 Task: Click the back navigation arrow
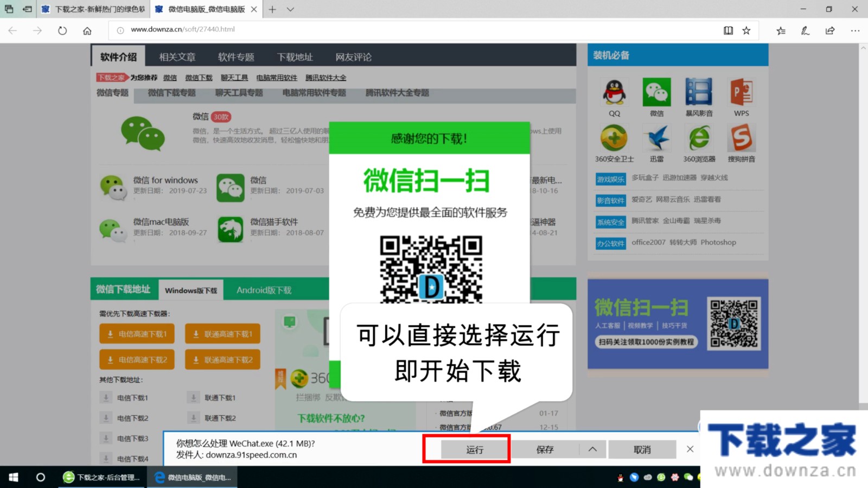12,30
